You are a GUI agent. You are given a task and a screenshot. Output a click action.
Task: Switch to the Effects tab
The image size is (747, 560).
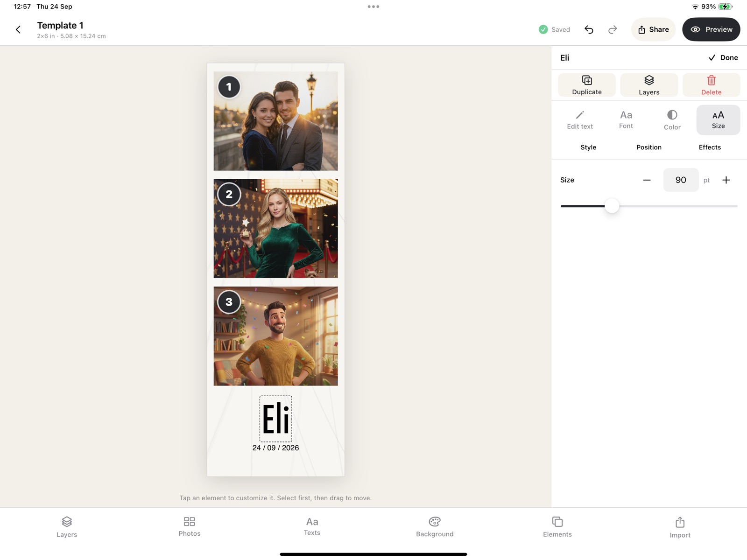coord(710,147)
